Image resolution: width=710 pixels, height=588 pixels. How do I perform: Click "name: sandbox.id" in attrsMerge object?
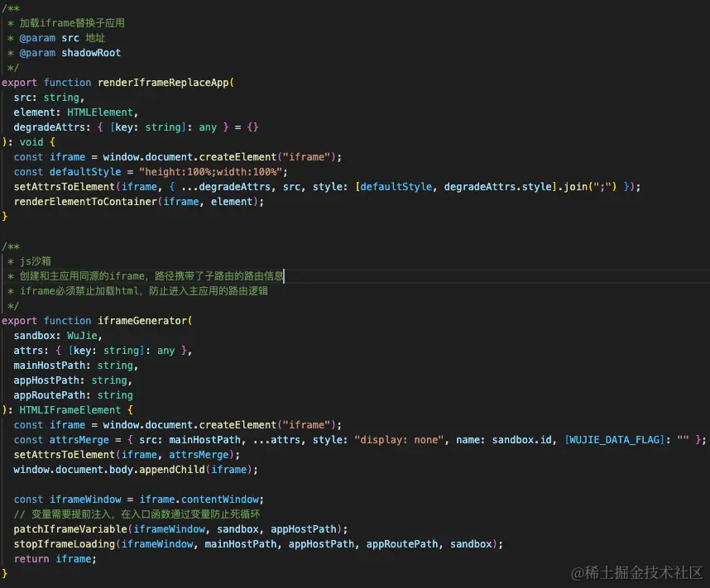coord(504,440)
